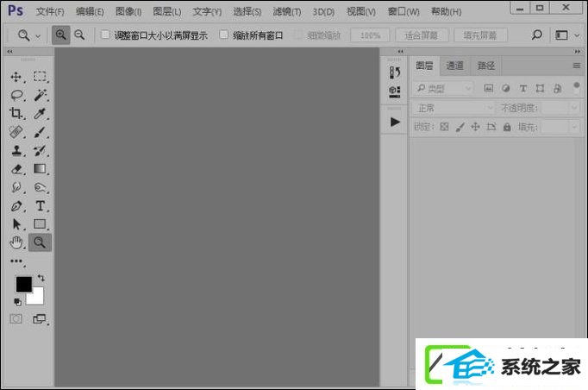Open the 图层(L) menu
This screenshot has width=588, height=390.
(x=167, y=12)
